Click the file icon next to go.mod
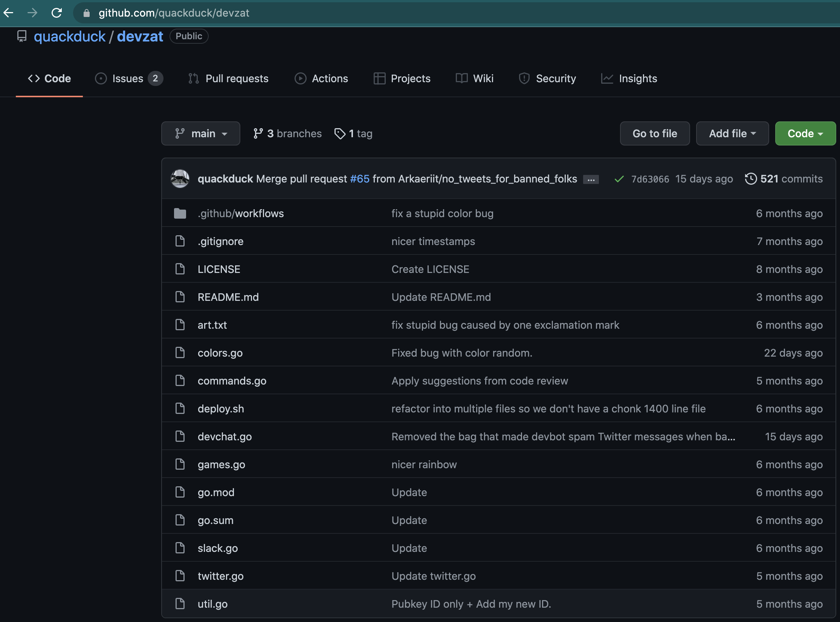 pos(180,492)
